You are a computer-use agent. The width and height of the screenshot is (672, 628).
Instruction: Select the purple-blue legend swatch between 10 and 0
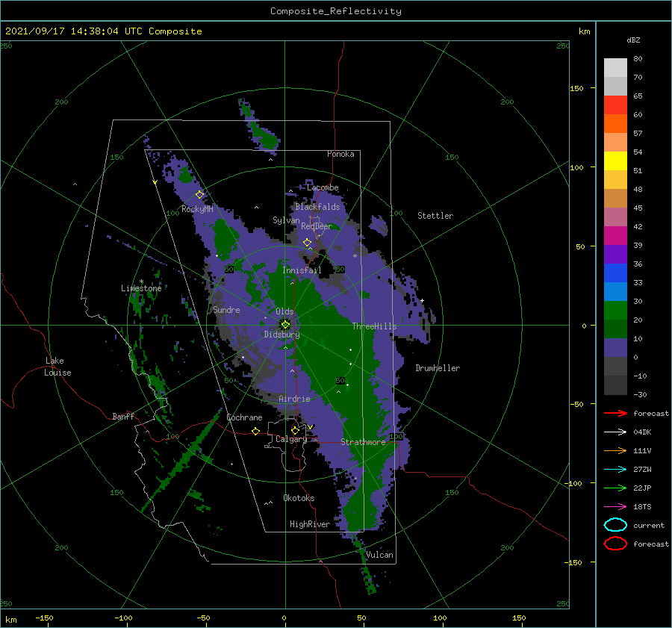click(615, 347)
